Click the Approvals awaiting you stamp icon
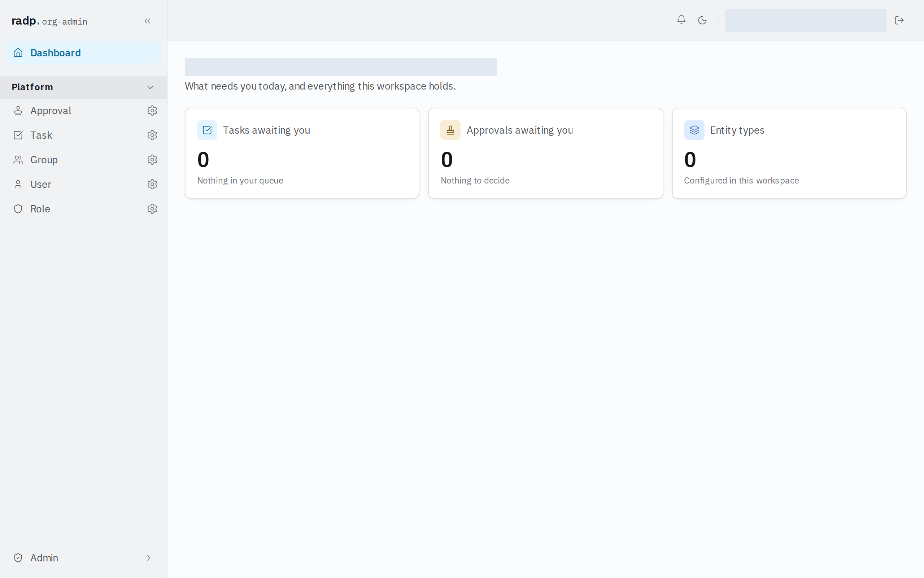924x578 pixels. 450,130
